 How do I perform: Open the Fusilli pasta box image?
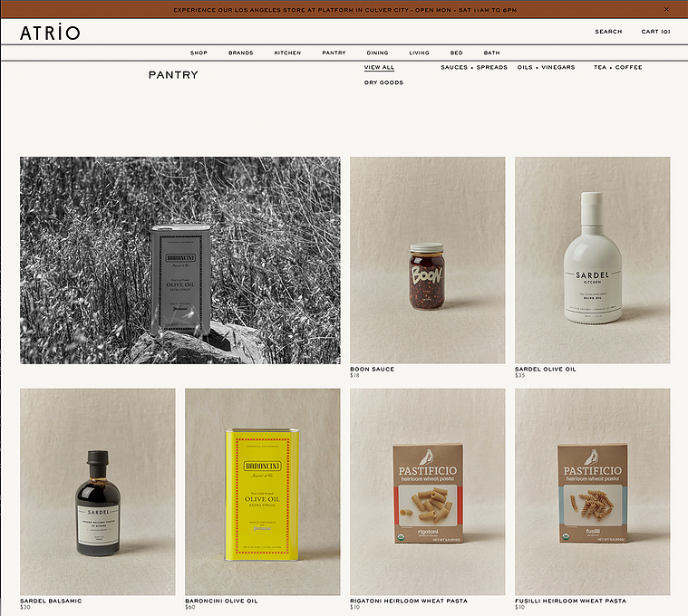592,492
